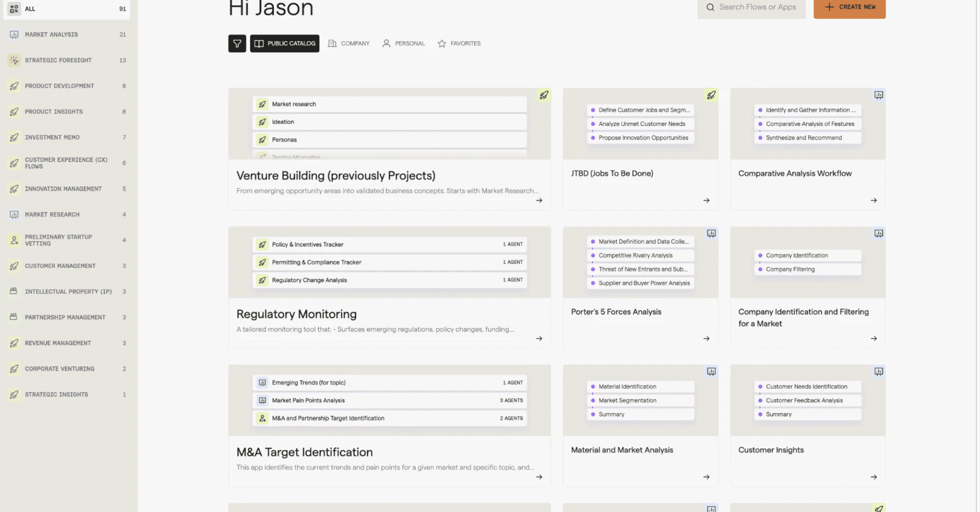Select Innovation Management category
This screenshot has width=980, height=512.
click(x=67, y=189)
